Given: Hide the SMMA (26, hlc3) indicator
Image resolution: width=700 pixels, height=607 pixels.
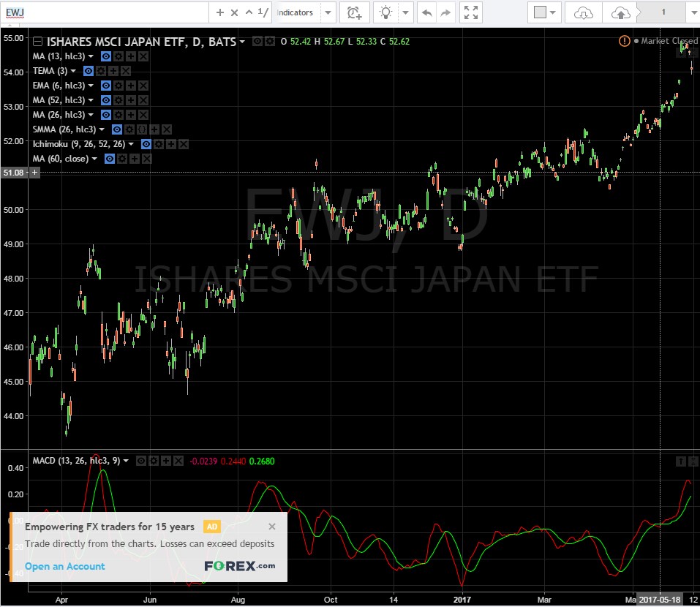Looking at the screenshot, I should (x=117, y=130).
